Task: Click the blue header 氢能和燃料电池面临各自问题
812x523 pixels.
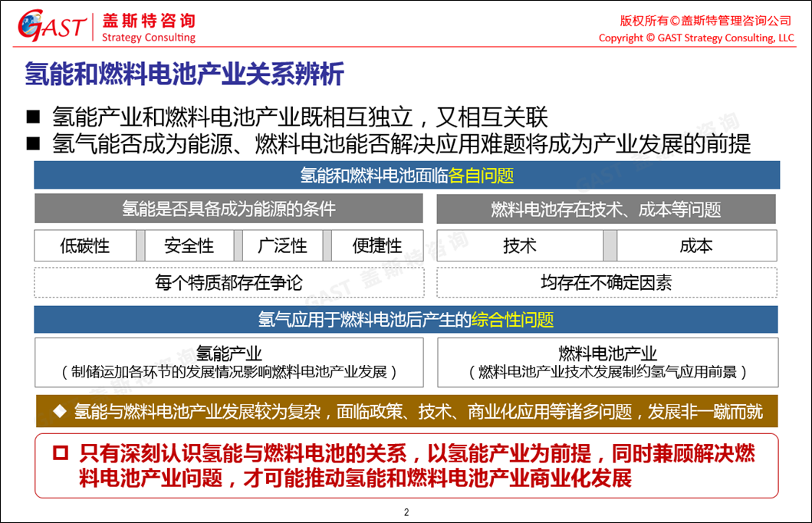Action: coord(406,176)
